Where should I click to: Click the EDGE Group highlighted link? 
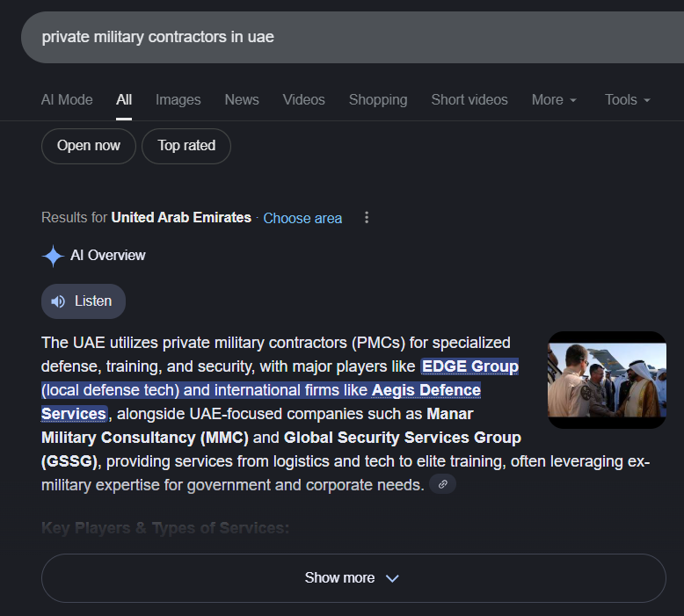[469, 366]
